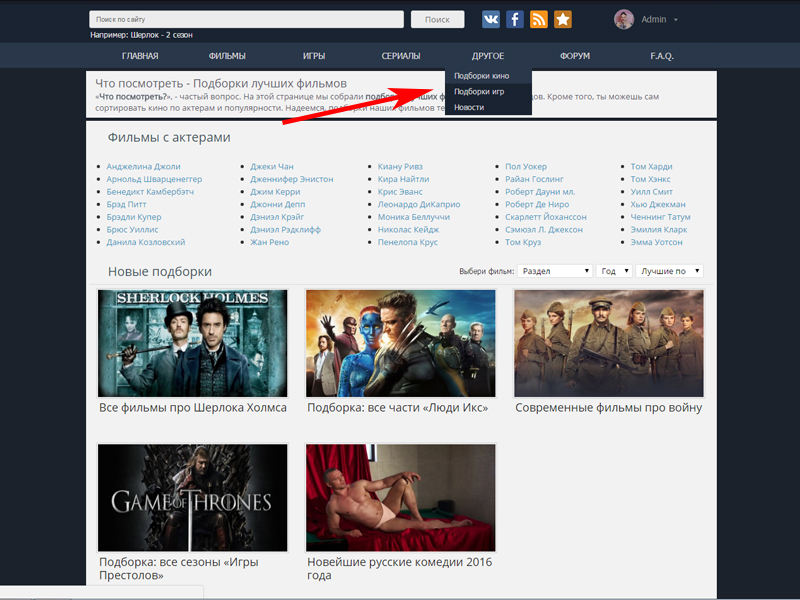
Task: Open Брэдли Купер actor link
Action: (x=134, y=217)
